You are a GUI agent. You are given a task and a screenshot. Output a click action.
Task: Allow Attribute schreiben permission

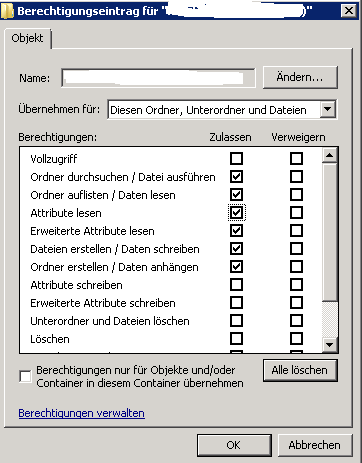click(x=236, y=285)
